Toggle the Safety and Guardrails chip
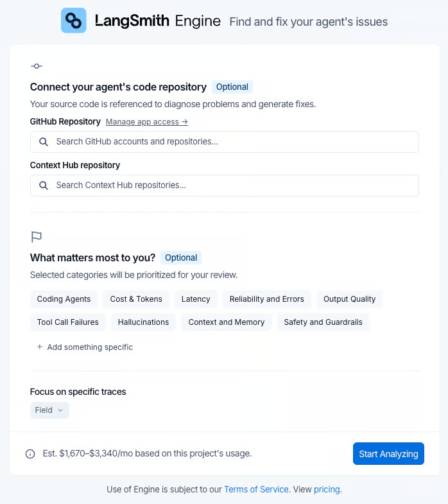The width and height of the screenshot is (448, 504). coord(323,322)
